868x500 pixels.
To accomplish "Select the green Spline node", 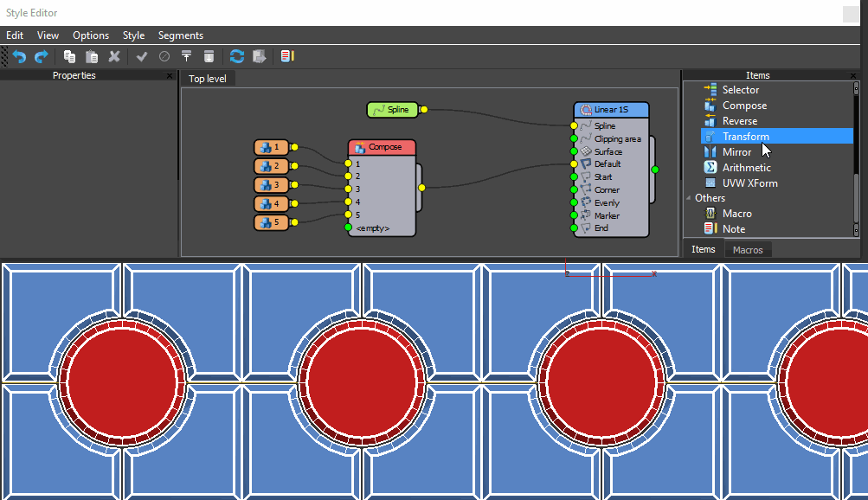I will pyautogui.click(x=392, y=110).
